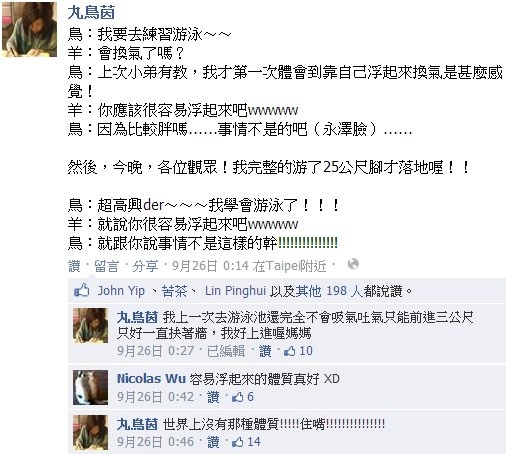
Task: Click thumbs-up count 6 on Nicolas Wu comment
Action: [243, 397]
